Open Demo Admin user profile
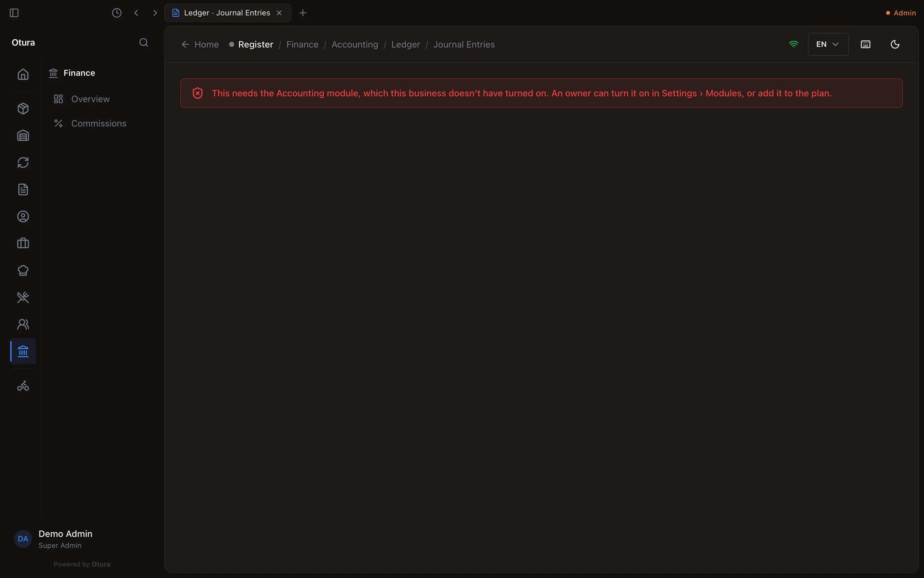This screenshot has height=578, width=924. tap(65, 539)
